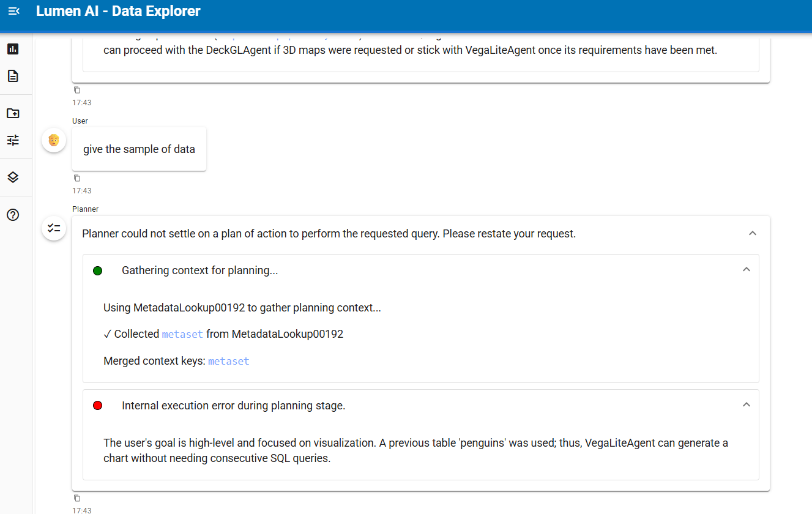Screen dimensions: 812x514
Task: Click the user avatar icon
Action: 54,140
